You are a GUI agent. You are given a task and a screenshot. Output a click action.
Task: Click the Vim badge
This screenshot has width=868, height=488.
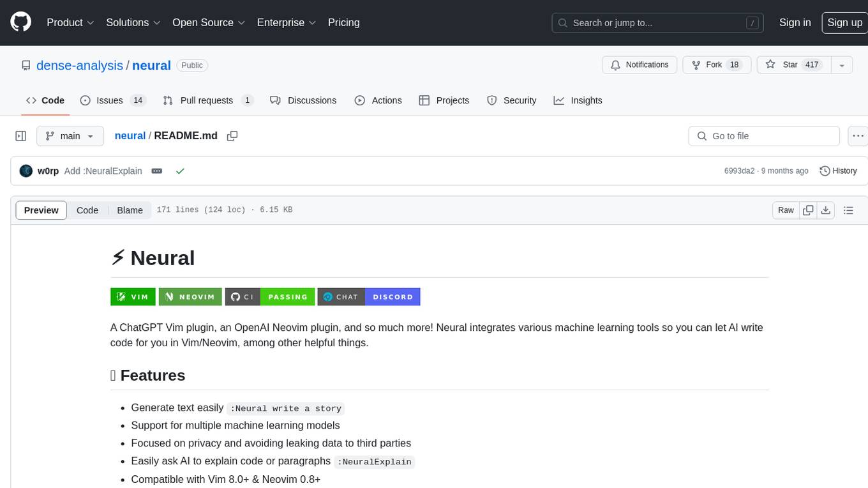(x=133, y=297)
